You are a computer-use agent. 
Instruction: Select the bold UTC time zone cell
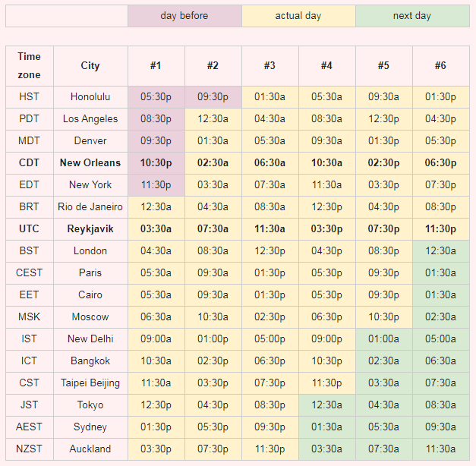(30, 229)
